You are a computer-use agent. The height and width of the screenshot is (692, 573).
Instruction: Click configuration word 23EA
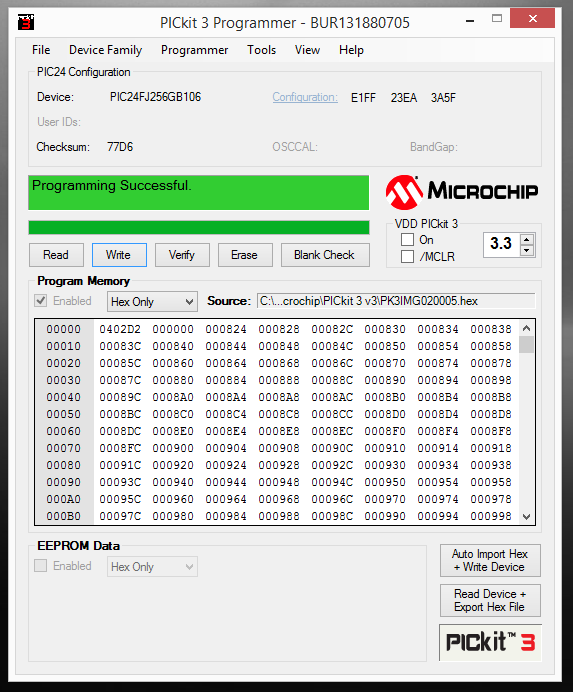[x=403, y=98]
